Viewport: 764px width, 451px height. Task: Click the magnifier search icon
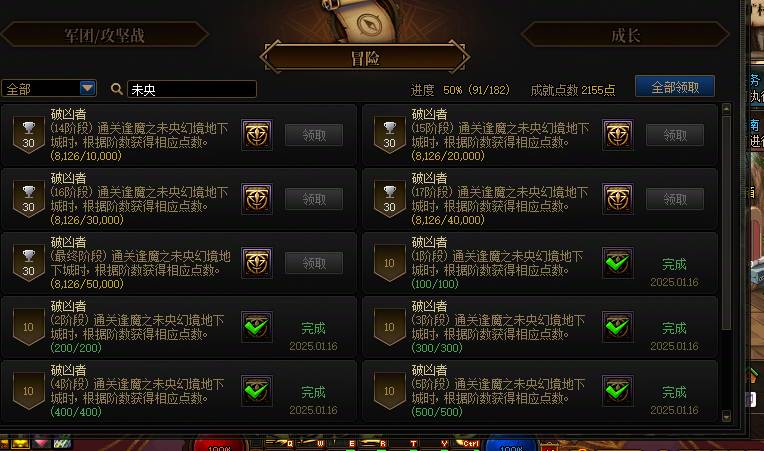tap(116, 89)
